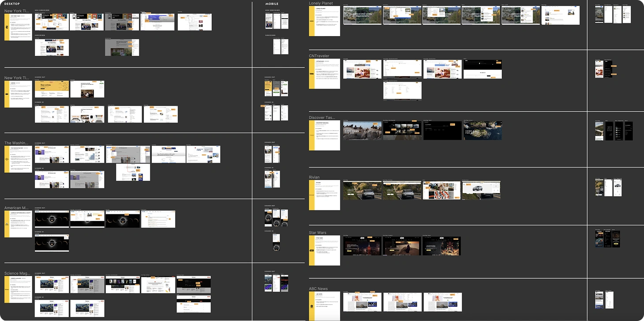Image resolution: width=644 pixels, height=321 pixels.
Task: Select the American Museum card logo
Action: coord(7,224)
